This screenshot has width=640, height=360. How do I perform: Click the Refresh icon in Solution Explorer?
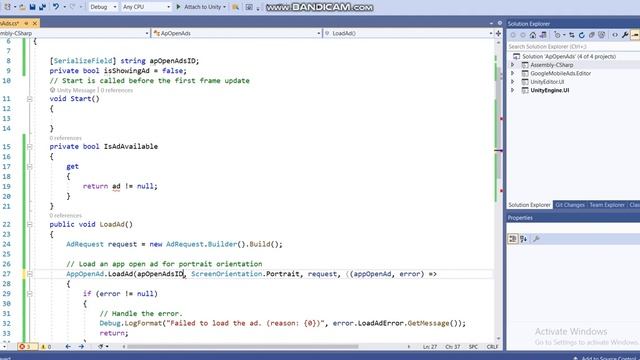582,35
